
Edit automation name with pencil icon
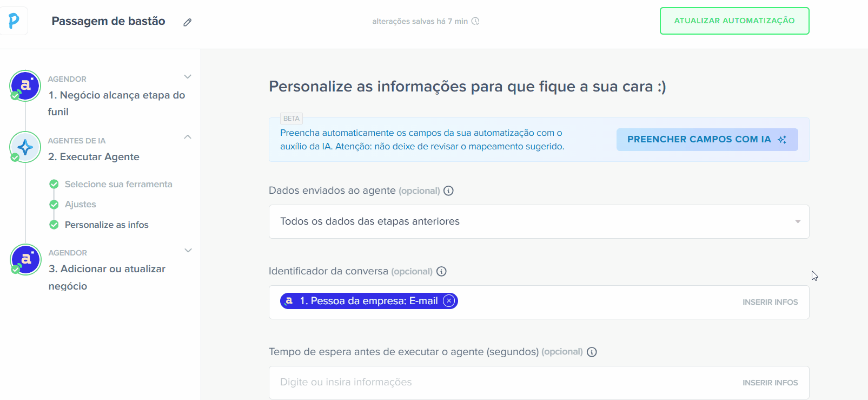click(x=187, y=22)
